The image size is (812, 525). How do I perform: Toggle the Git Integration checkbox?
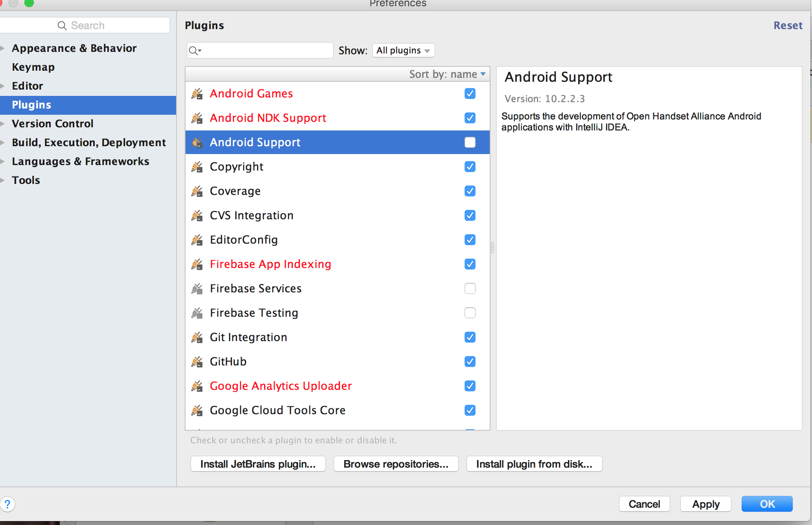pos(470,337)
